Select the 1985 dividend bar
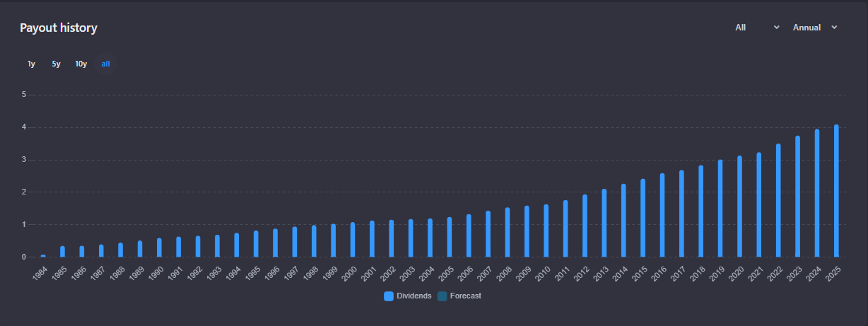 coord(62,252)
